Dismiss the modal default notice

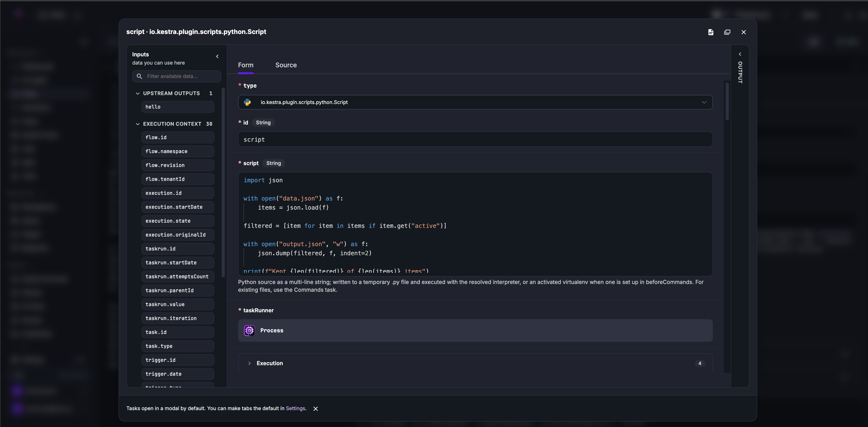point(315,409)
